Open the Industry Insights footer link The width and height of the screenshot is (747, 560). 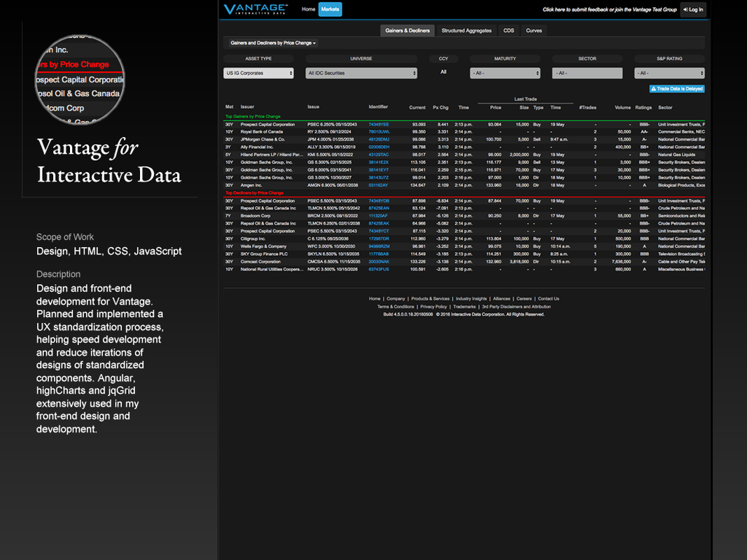tap(471, 299)
